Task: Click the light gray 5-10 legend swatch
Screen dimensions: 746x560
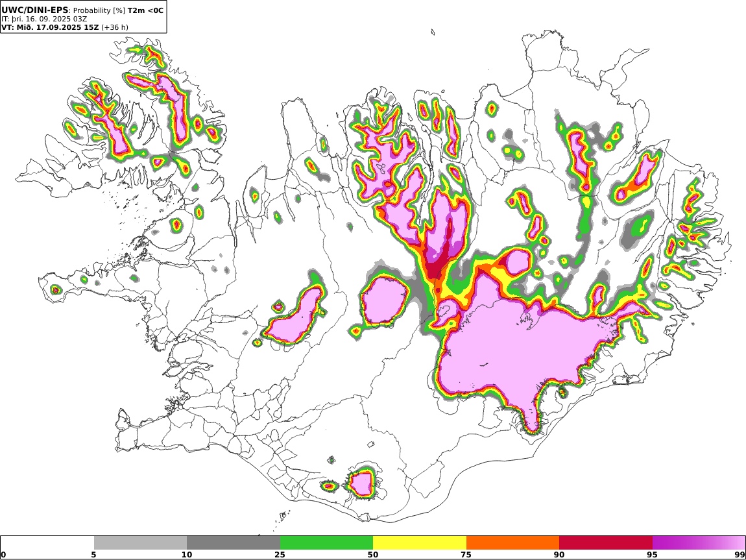Action: pyautogui.click(x=140, y=543)
